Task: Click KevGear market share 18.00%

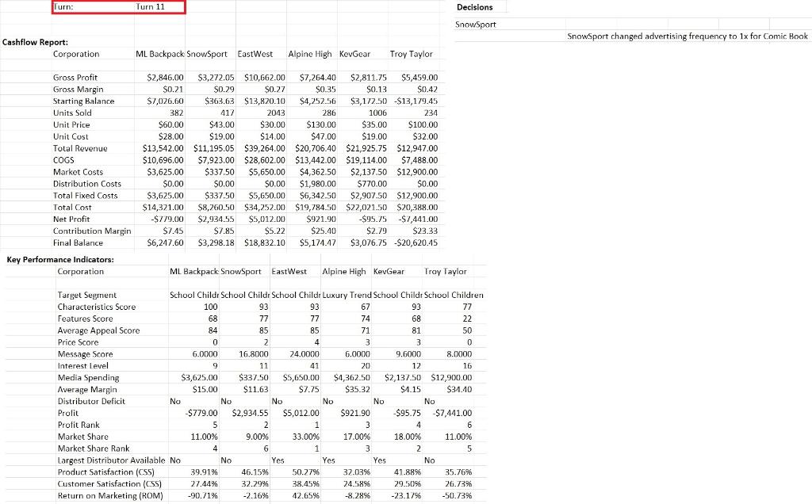Action: pyautogui.click(x=408, y=437)
